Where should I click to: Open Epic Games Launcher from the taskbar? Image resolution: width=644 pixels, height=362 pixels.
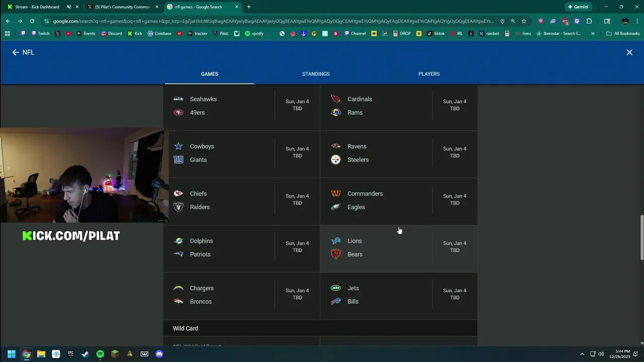(70, 354)
